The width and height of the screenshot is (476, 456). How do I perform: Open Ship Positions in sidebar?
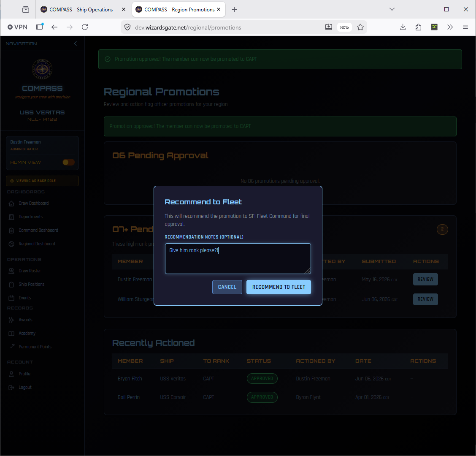[x=32, y=284]
